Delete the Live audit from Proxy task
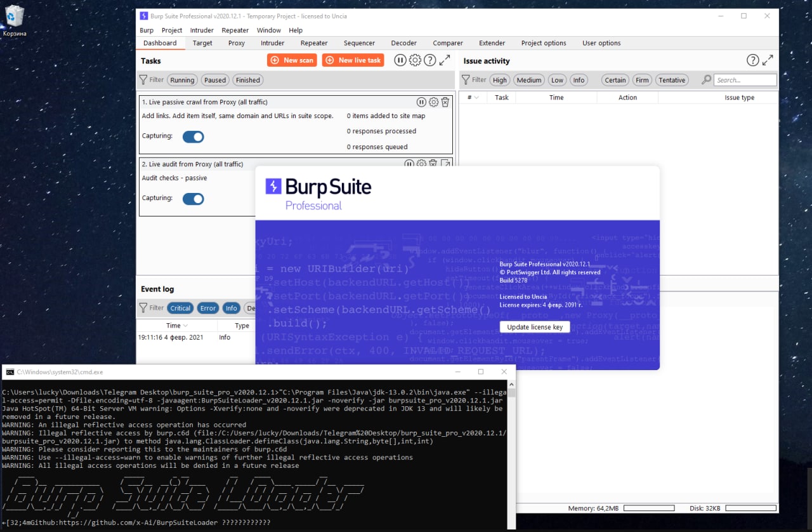This screenshot has height=532, width=812. [433, 164]
